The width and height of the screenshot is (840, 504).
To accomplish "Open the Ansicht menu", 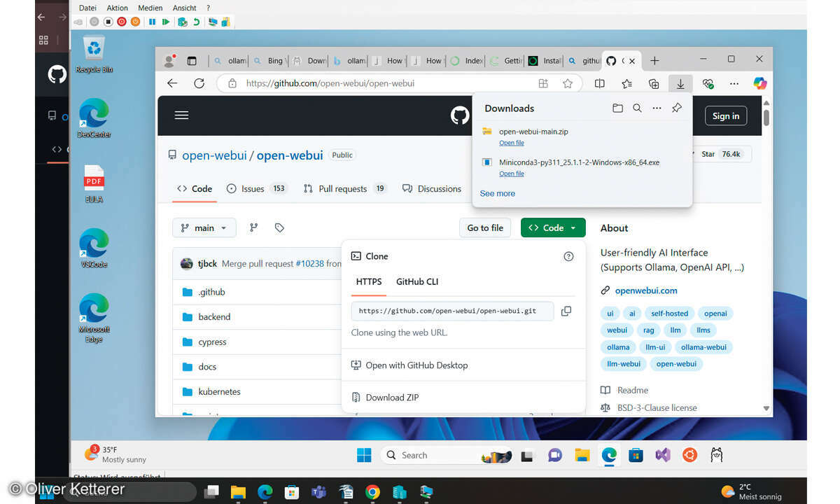I will [184, 8].
